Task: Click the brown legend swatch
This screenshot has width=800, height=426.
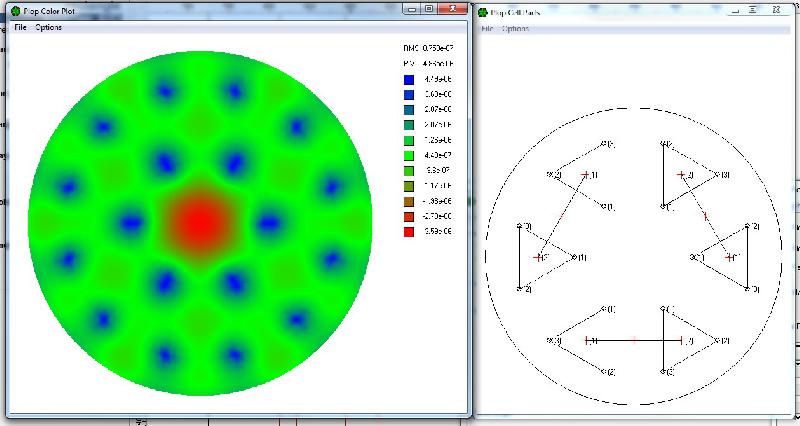Action: pos(409,201)
